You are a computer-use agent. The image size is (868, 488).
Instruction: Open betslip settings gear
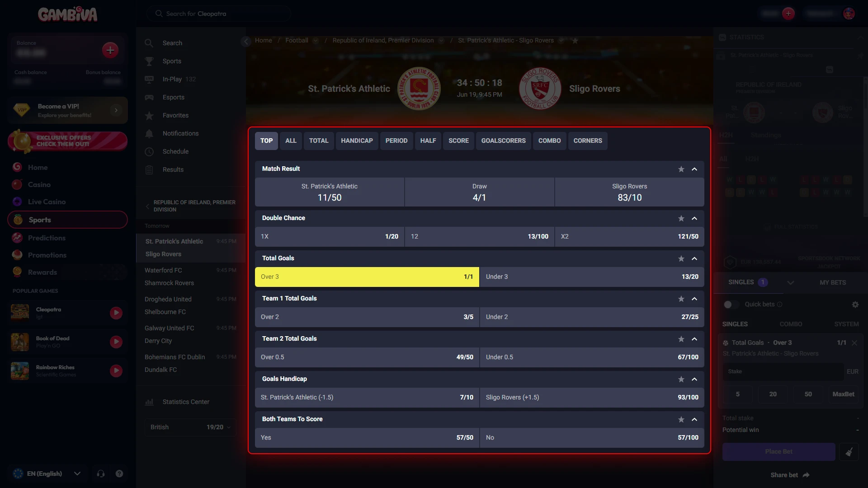(x=855, y=305)
